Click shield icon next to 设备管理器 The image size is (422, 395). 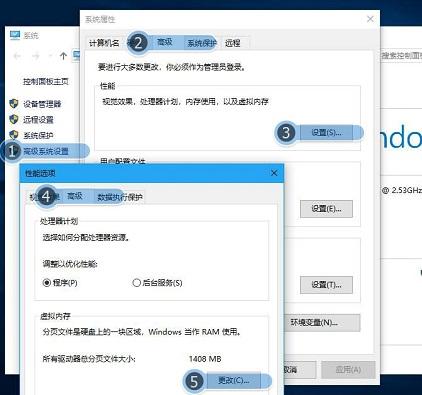coord(14,104)
